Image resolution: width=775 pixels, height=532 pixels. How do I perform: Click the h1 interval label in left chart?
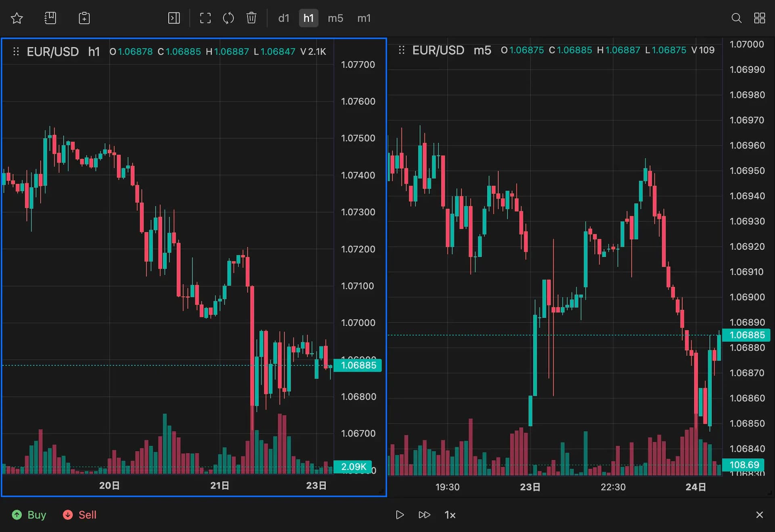pyautogui.click(x=94, y=52)
